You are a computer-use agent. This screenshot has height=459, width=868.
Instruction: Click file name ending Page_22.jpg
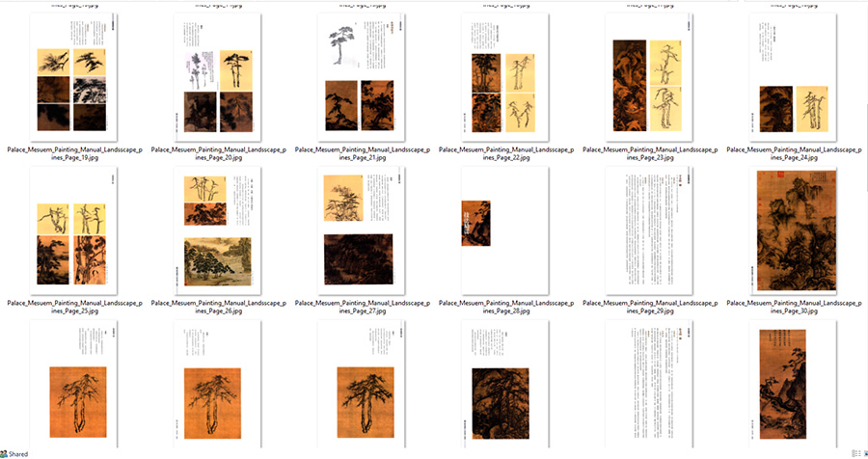pos(506,153)
